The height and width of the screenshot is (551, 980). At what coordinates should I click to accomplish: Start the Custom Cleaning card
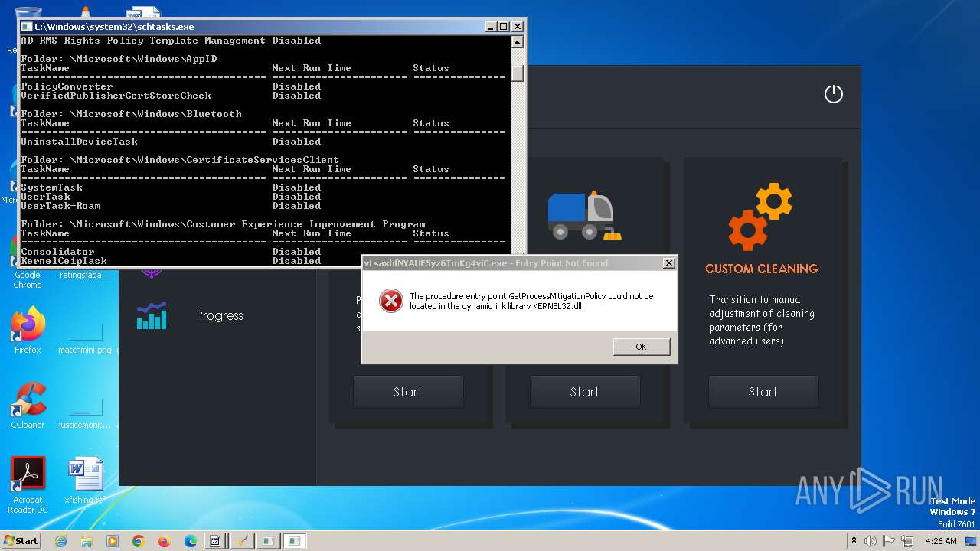(x=763, y=392)
